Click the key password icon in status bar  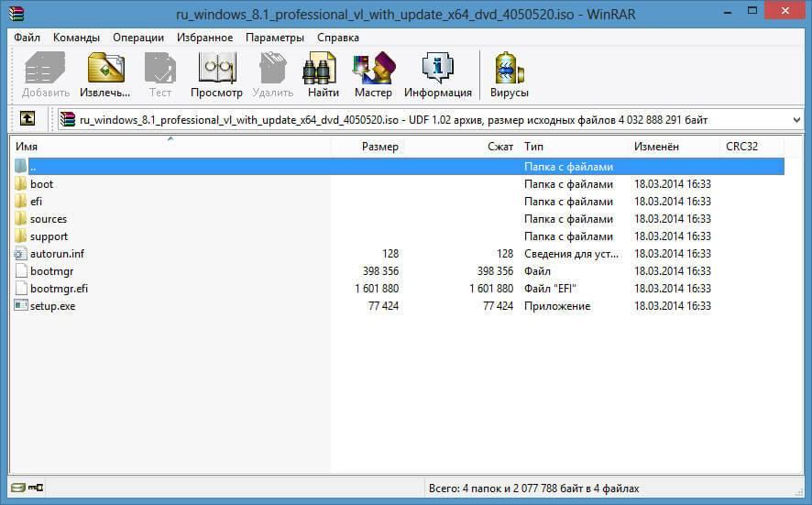point(35,488)
